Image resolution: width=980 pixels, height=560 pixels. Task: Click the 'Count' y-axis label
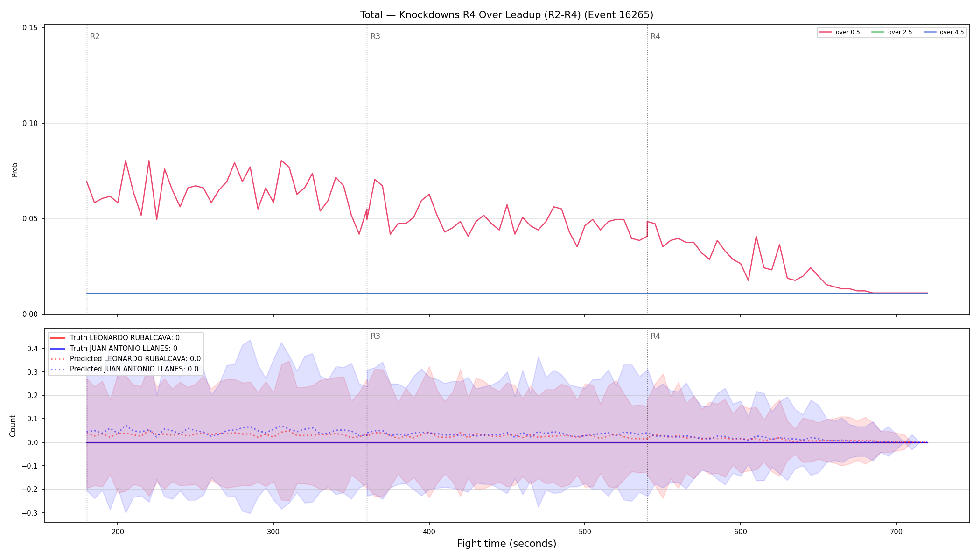(13, 426)
